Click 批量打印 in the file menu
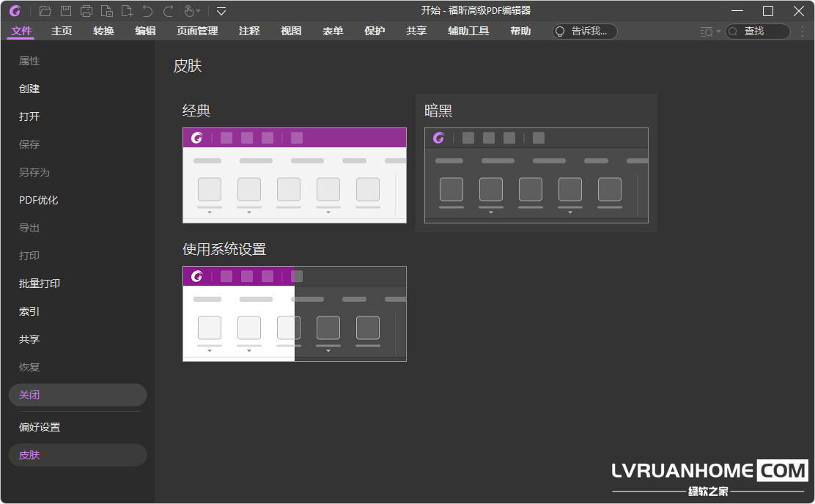The image size is (815, 504). 40,283
